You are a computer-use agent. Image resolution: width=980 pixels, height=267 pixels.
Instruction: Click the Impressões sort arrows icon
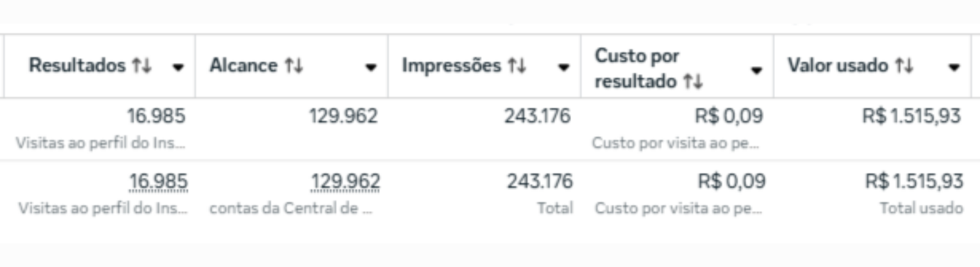[x=517, y=66]
